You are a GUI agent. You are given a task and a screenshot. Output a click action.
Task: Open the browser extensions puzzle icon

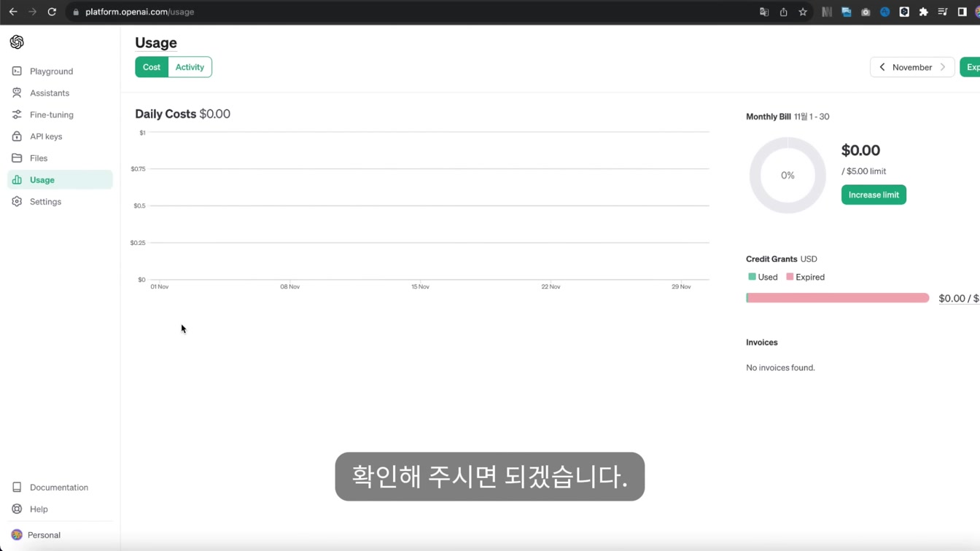923,12
